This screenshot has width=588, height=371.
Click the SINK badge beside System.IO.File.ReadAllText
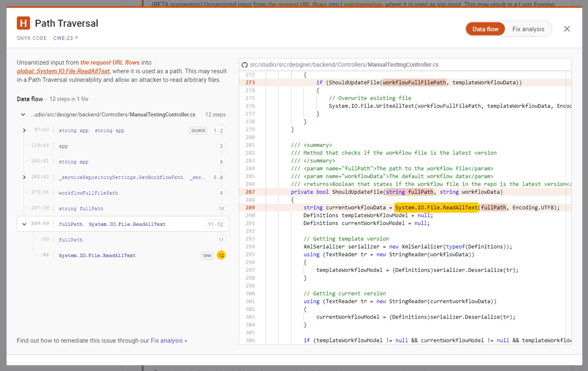(x=207, y=256)
